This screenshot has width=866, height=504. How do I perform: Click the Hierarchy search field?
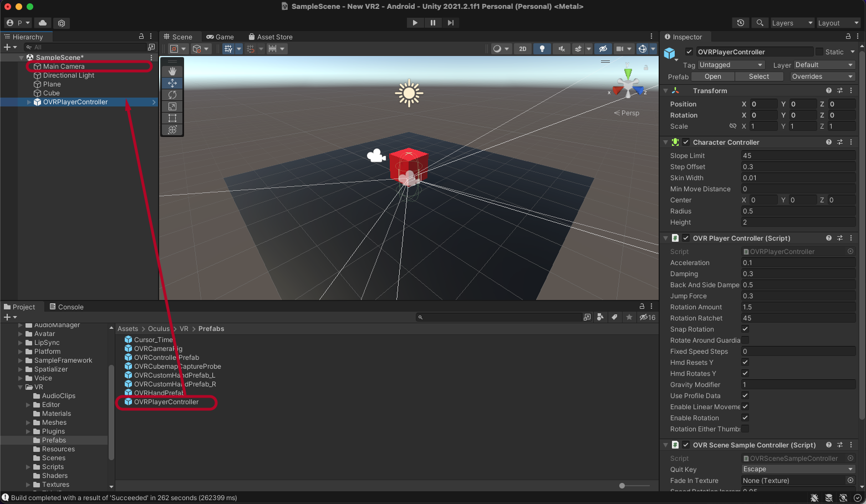(x=84, y=47)
